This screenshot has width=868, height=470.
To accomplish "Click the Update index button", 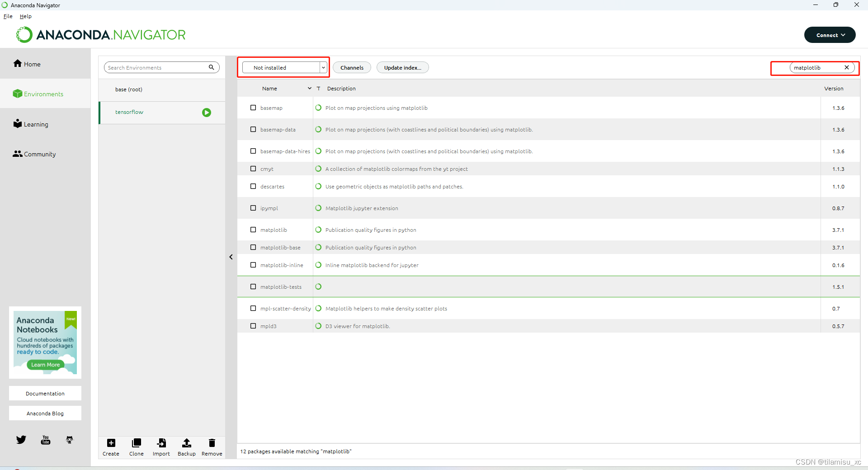I will coord(402,67).
